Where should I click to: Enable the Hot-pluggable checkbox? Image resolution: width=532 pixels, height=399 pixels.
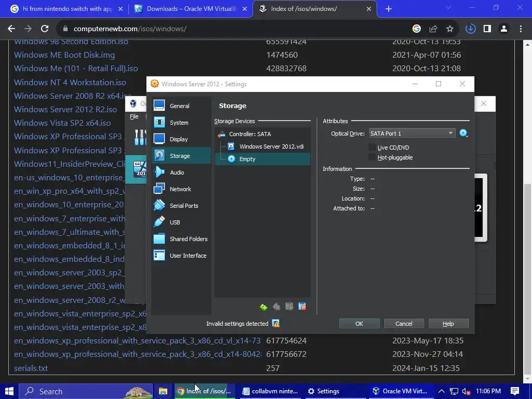tap(372, 157)
